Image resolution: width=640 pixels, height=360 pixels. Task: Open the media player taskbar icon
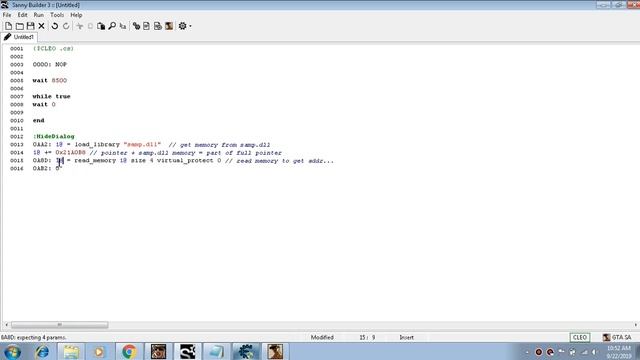click(99, 351)
